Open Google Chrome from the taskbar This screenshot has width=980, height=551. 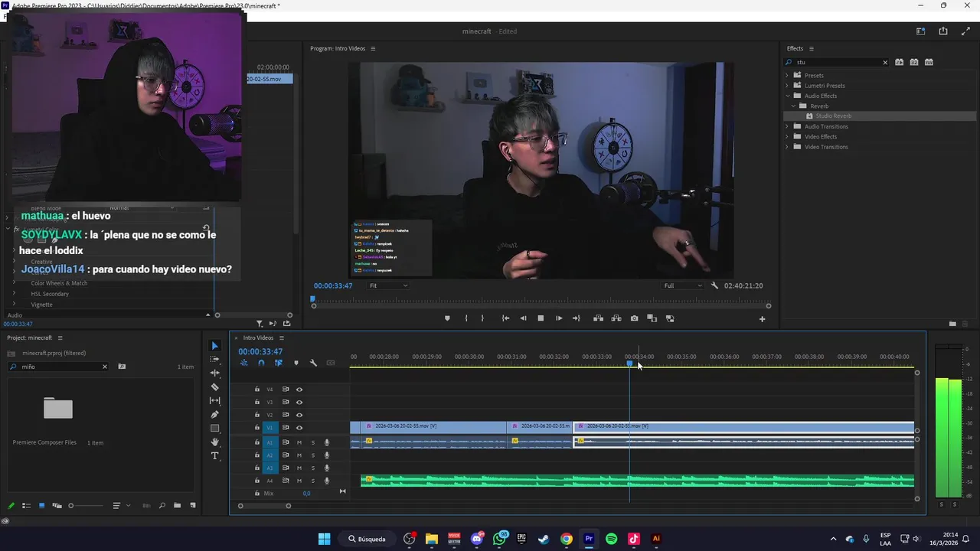coord(566,539)
